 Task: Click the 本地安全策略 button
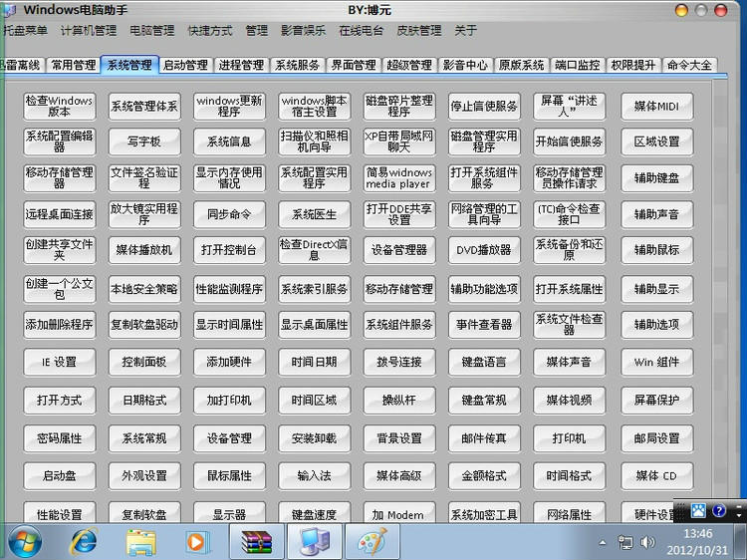point(144,289)
